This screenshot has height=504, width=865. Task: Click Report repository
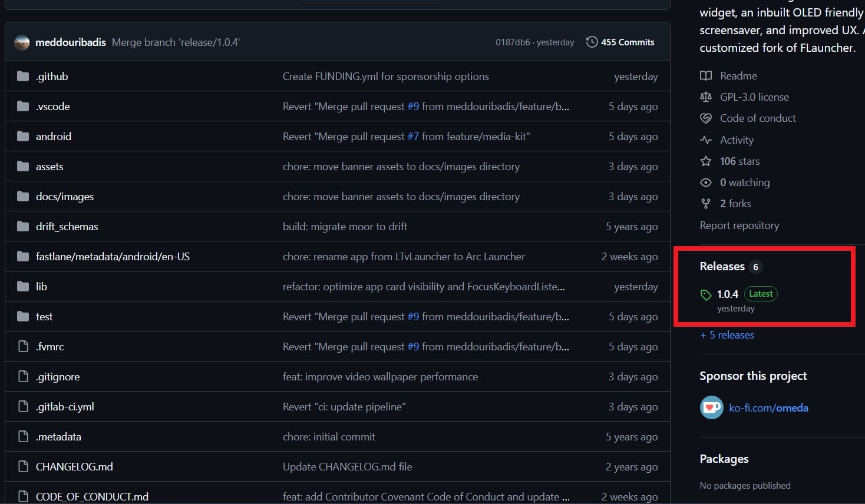(739, 226)
